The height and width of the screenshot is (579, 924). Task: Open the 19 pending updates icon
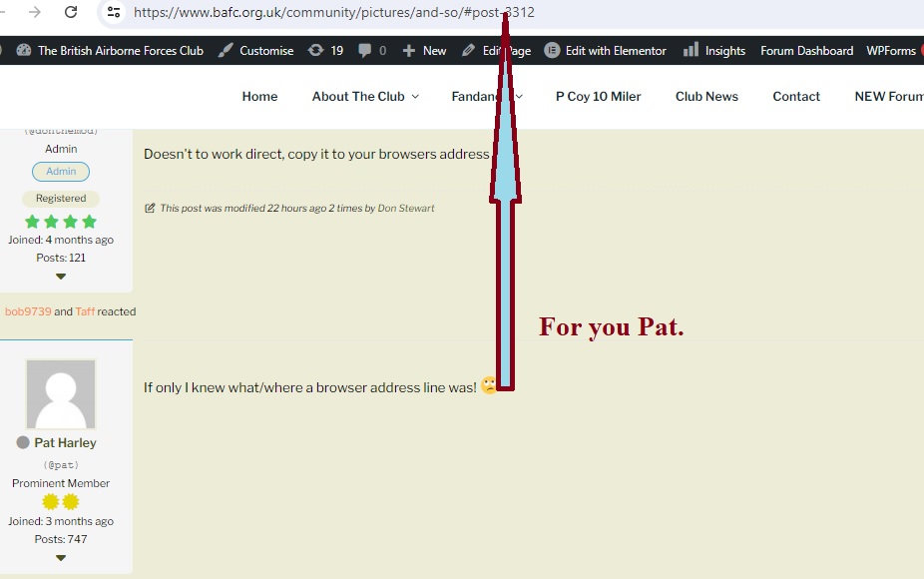[x=326, y=50]
